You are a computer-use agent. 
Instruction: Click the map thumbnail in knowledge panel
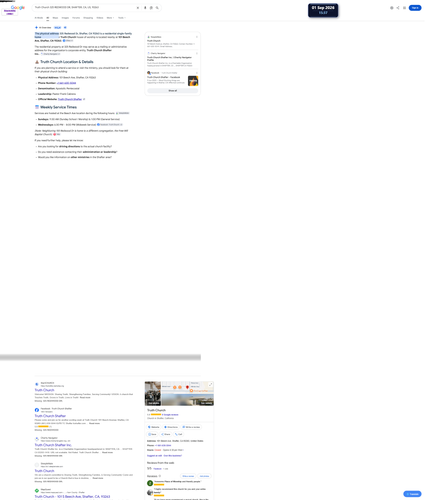(187, 387)
